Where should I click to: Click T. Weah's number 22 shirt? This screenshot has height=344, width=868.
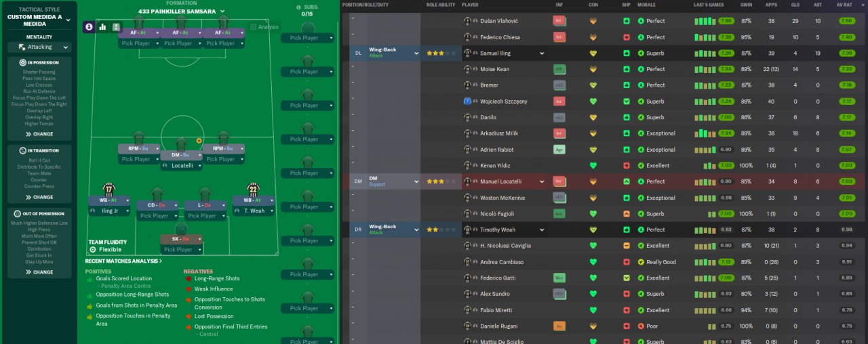tap(253, 189)
